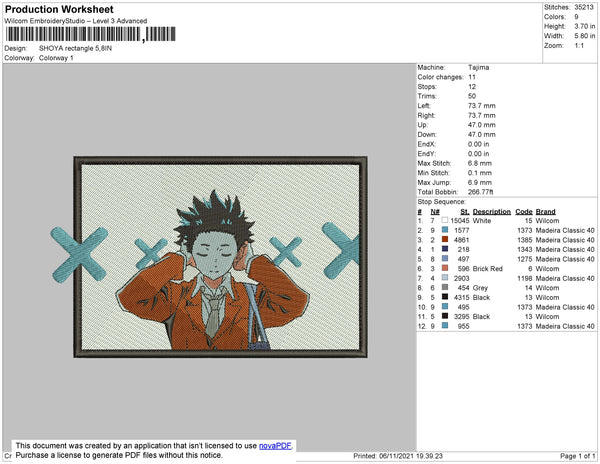
Task: Click stitch count '3295' in row 11
Action: tap(461, 316)
